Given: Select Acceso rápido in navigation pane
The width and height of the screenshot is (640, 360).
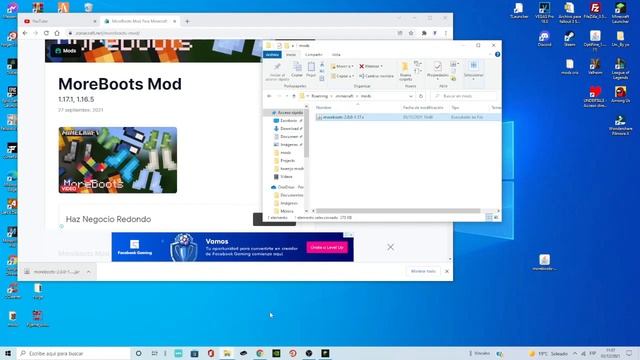Looking at the screenshot, I should [288, 113].
